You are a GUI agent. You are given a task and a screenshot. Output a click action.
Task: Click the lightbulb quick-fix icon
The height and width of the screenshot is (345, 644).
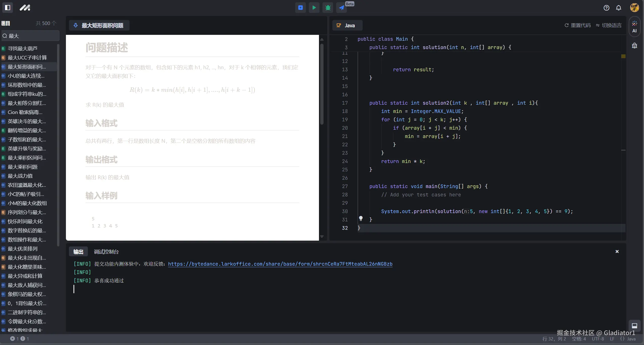(x=361, y=218)
